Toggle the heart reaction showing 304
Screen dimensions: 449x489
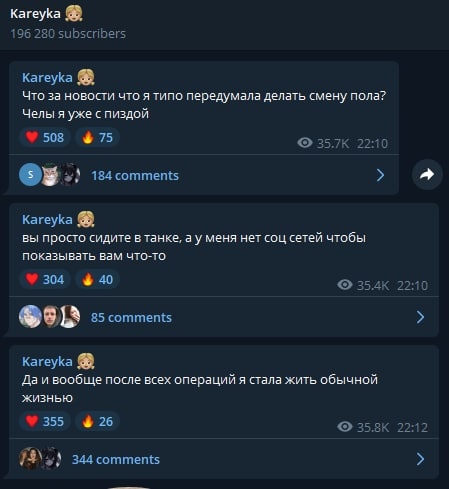coord(45,279)
